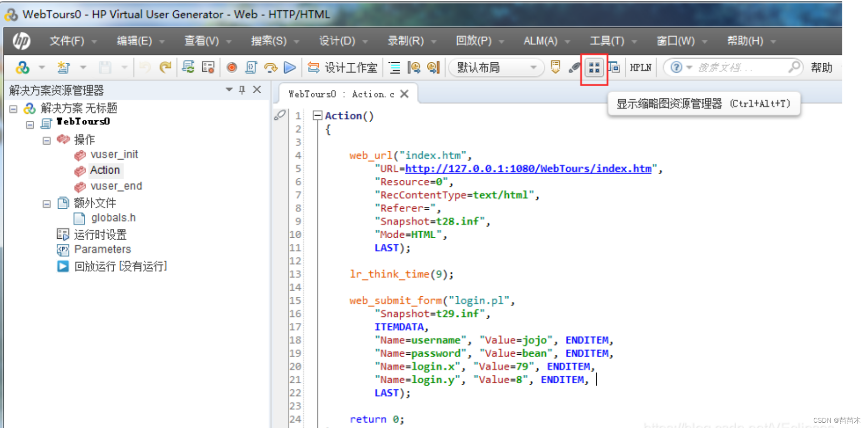Click the new script icon
Image resolution: width=868 pixels, height=428 pixels.
[63, 68]
